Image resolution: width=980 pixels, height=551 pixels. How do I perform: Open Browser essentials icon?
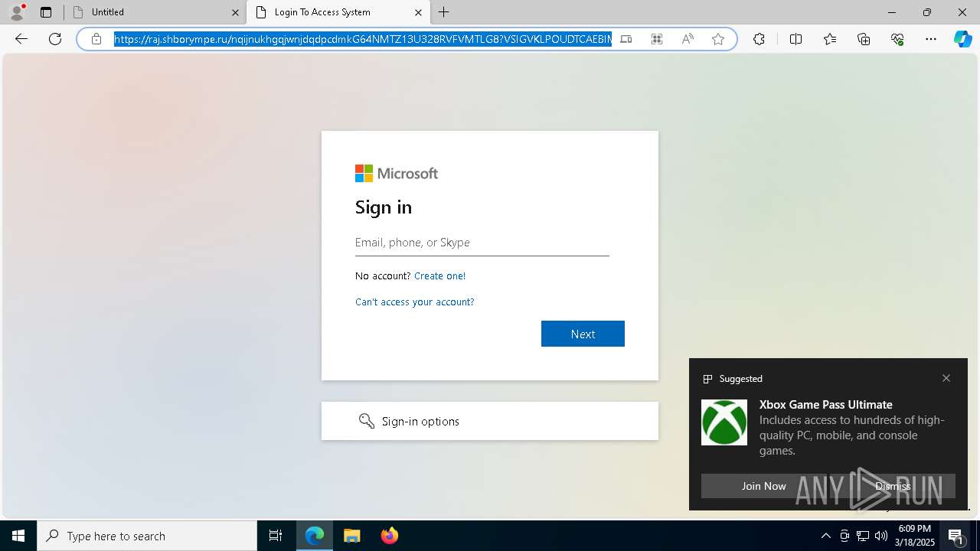point(897,39)
